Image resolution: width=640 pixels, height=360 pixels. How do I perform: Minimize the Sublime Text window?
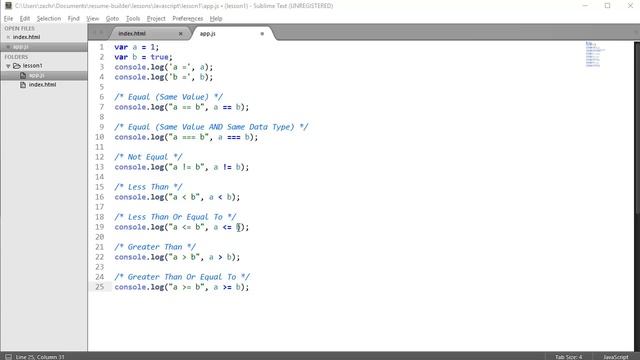[585, 6]
